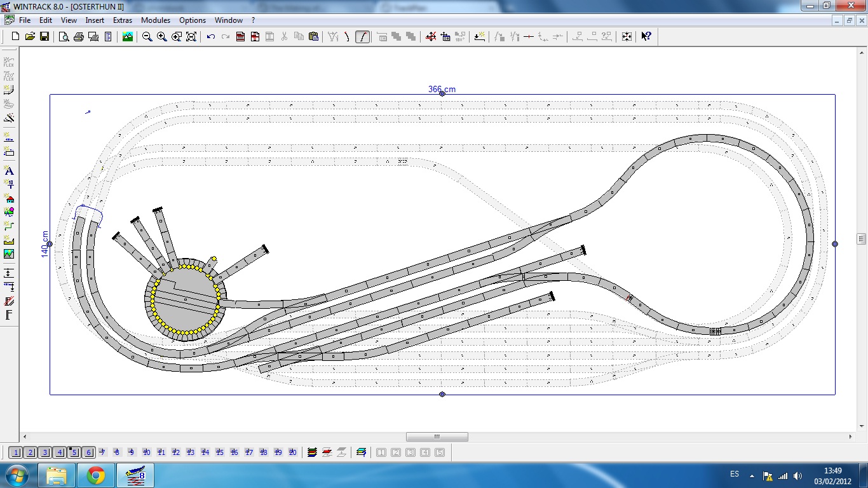Click the bottom edge resize handle of the layout

pos(442,395)
